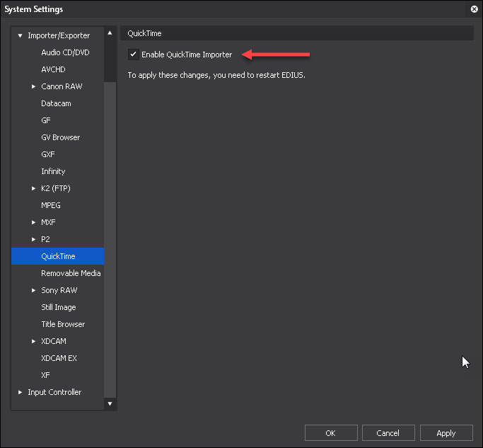
Task: Click the Cancel button
Action: (388, 433)
